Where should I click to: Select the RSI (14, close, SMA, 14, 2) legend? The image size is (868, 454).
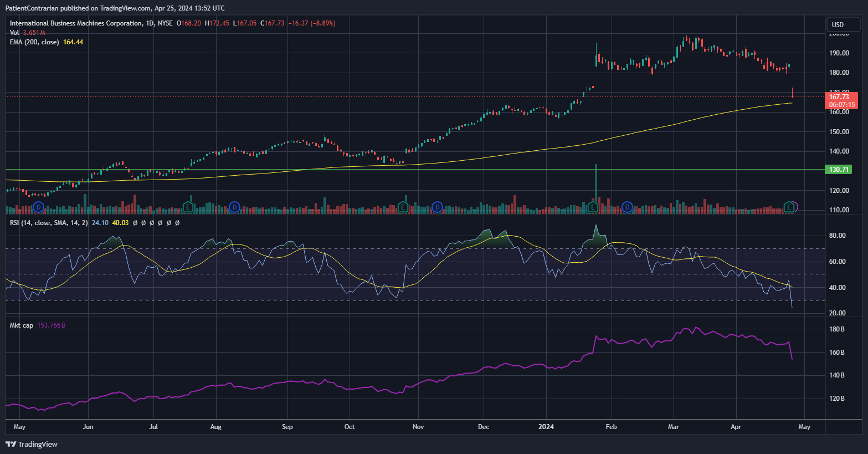[x=49, y=223]
